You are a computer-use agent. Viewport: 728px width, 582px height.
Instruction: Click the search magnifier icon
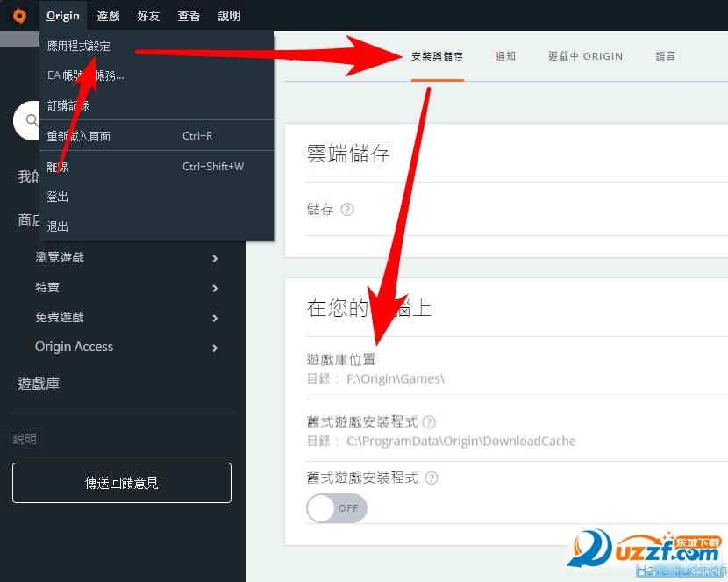[x=32, y=121]
